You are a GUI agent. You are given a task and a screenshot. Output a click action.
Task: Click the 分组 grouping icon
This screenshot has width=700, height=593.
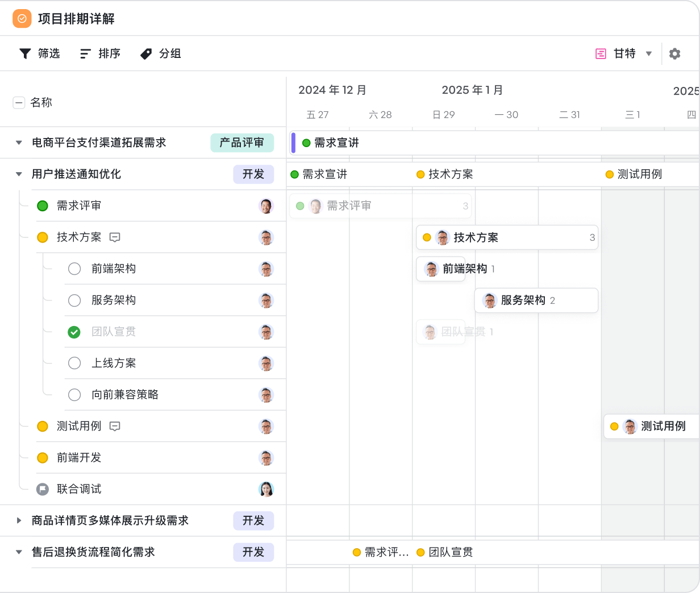(145, 53)
